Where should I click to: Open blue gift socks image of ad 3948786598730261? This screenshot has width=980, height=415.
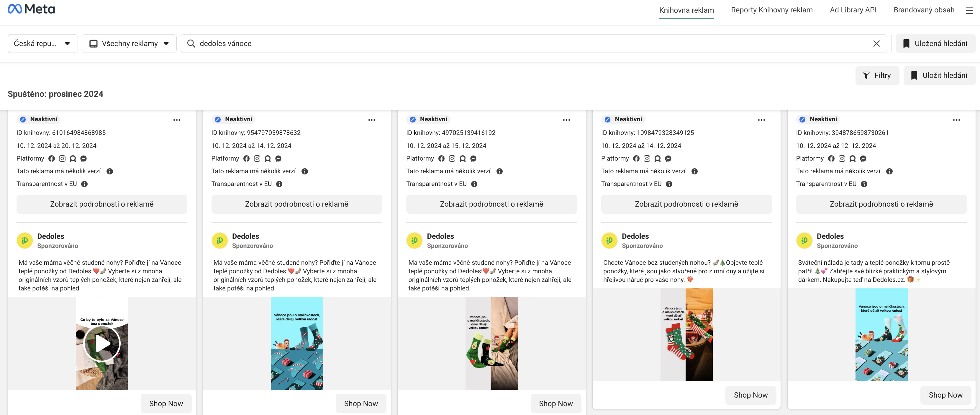[x=881, y=335]
